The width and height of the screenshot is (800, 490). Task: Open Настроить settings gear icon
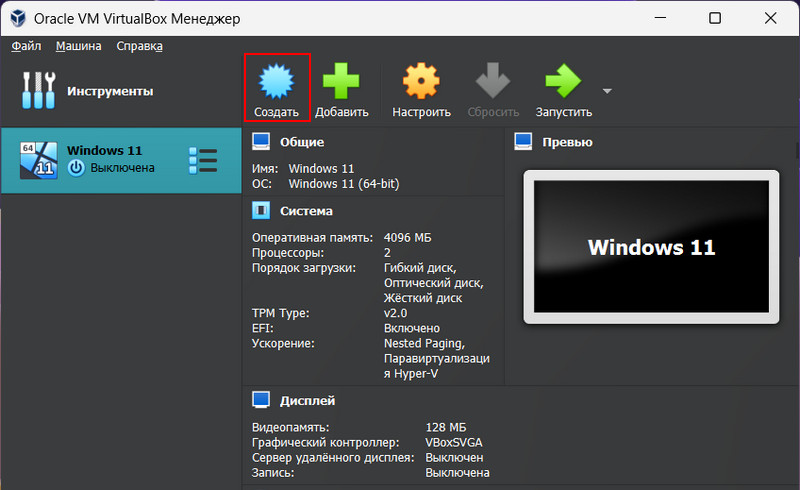point(421,81)
